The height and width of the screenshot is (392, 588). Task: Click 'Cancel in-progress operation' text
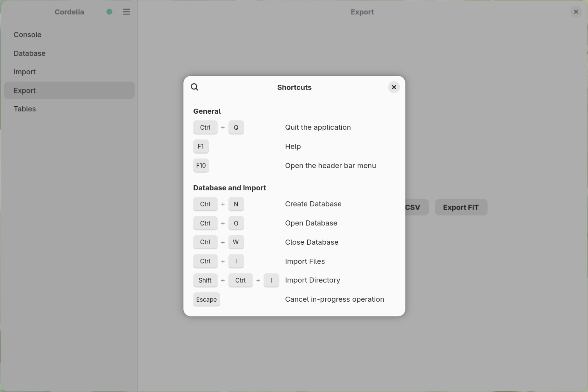tap(335, 299)
